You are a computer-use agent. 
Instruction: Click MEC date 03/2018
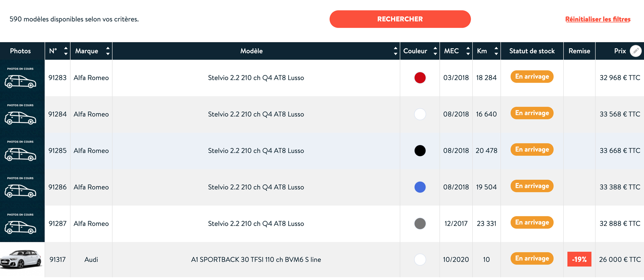point(456,78)
